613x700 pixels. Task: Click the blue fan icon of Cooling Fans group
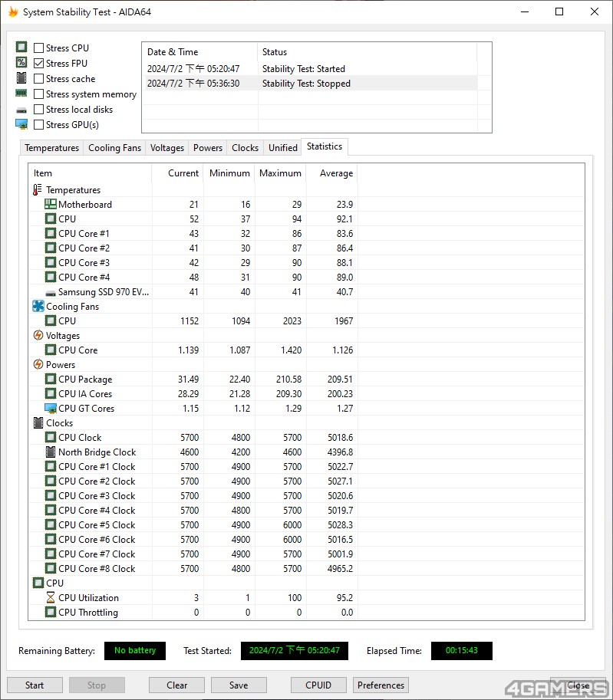pos(38,306)
